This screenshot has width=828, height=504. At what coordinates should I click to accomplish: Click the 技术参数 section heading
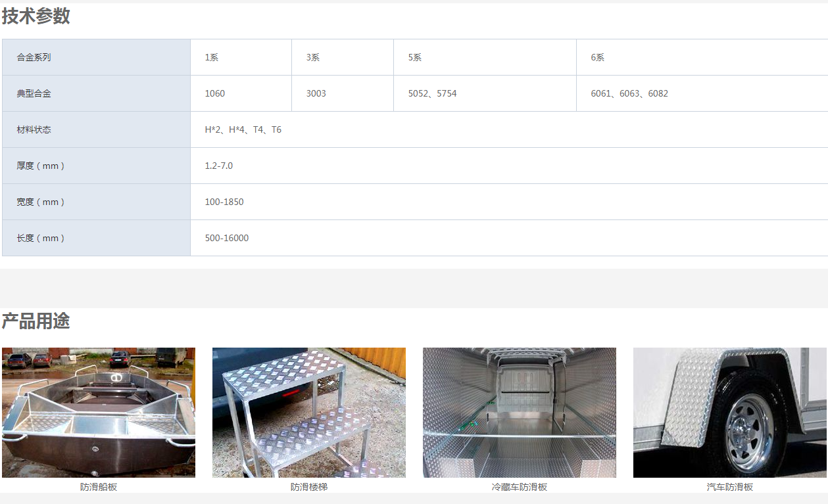(36, 16)
